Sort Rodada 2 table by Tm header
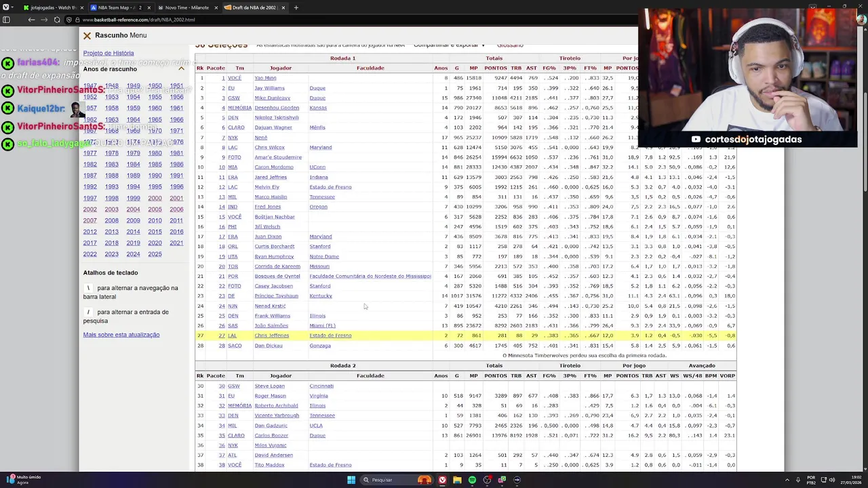868x488 pixels. click(239, 375)
